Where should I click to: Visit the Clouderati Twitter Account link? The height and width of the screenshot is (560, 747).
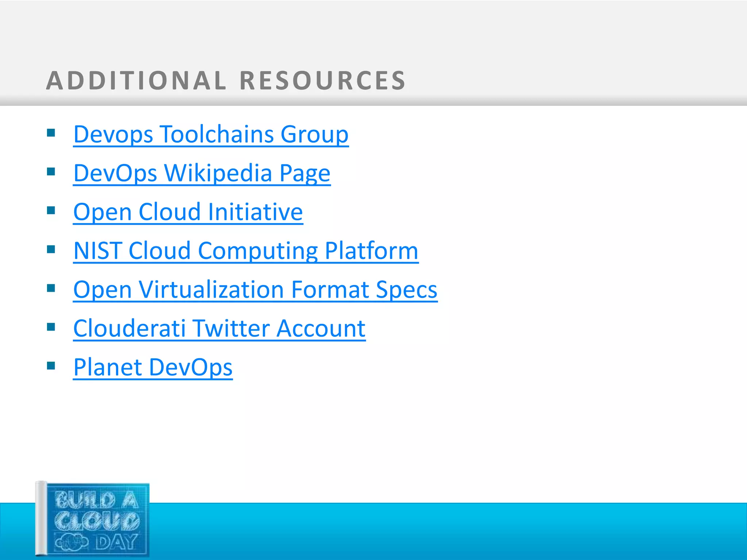click(219, 328)
